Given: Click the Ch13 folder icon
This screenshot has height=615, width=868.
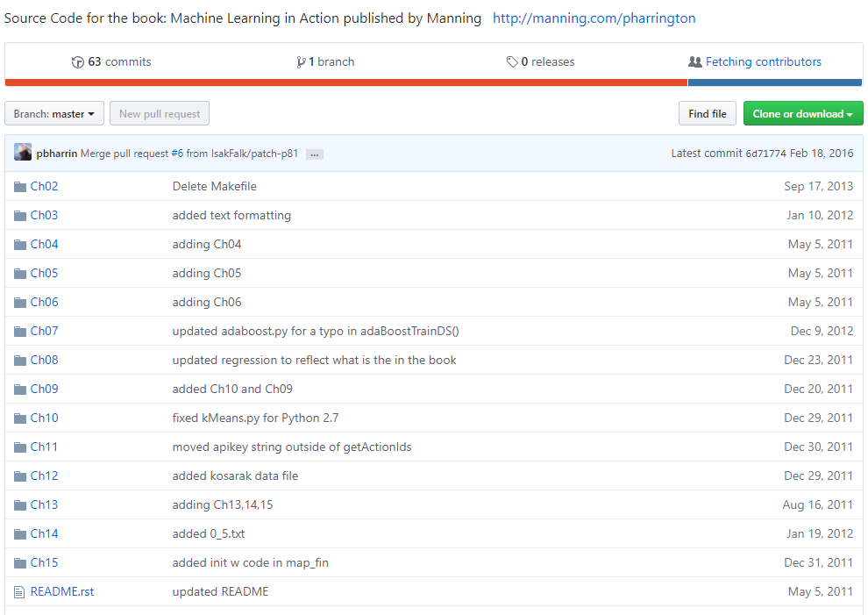Looking at the screenshot, I should pos(20,504).
